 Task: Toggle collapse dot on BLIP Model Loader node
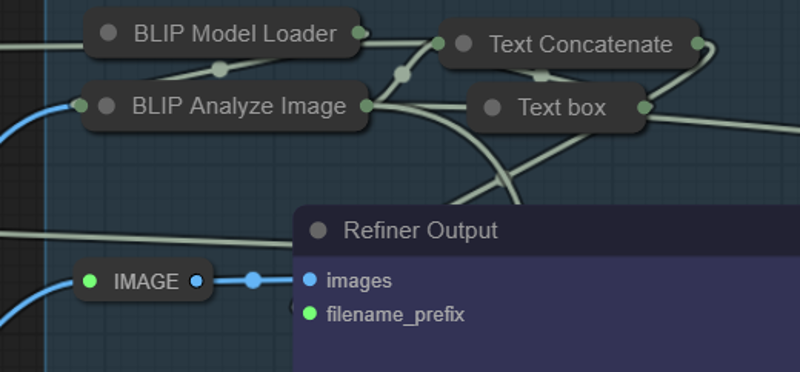tap(108, 33)
